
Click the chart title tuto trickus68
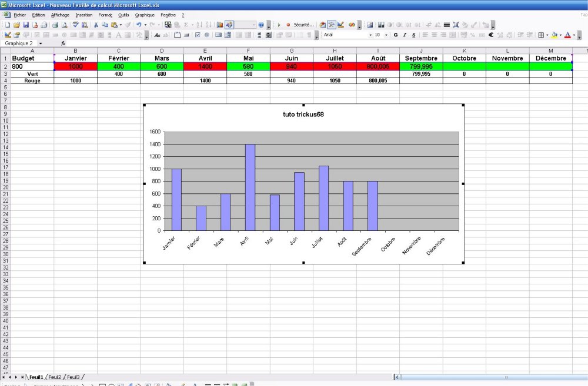pos(303,115)
